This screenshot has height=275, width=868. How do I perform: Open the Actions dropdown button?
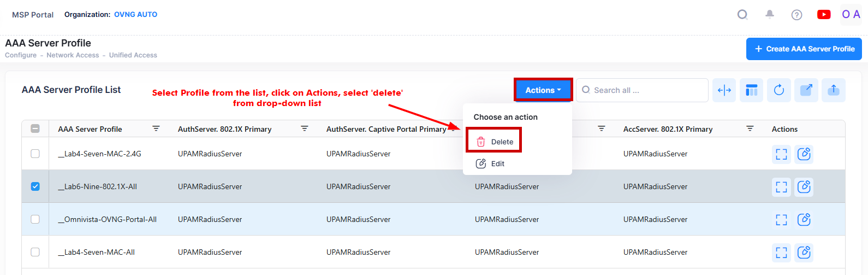pyautogui.click(x=543, y=90)
